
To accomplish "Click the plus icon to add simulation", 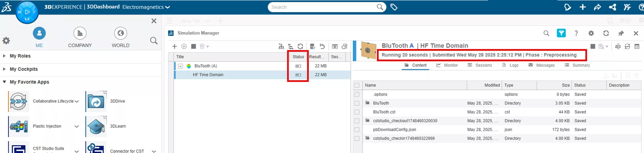I will point(174,47).
